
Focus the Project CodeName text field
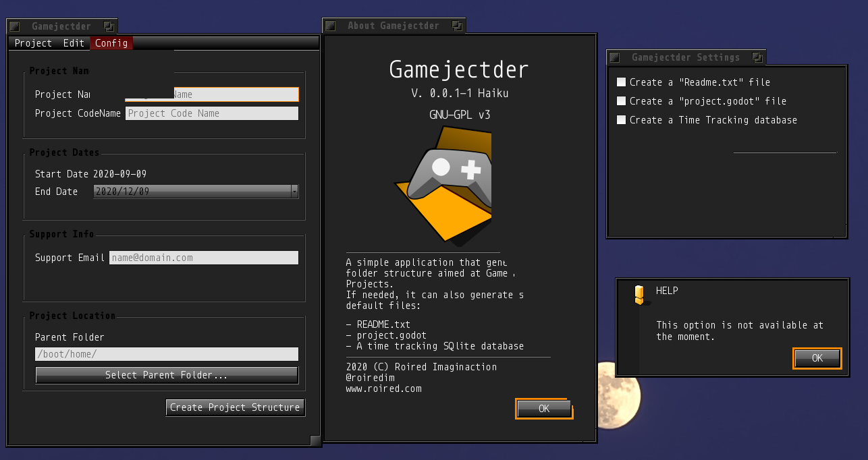pyautogui.click(x=212, y=113)
